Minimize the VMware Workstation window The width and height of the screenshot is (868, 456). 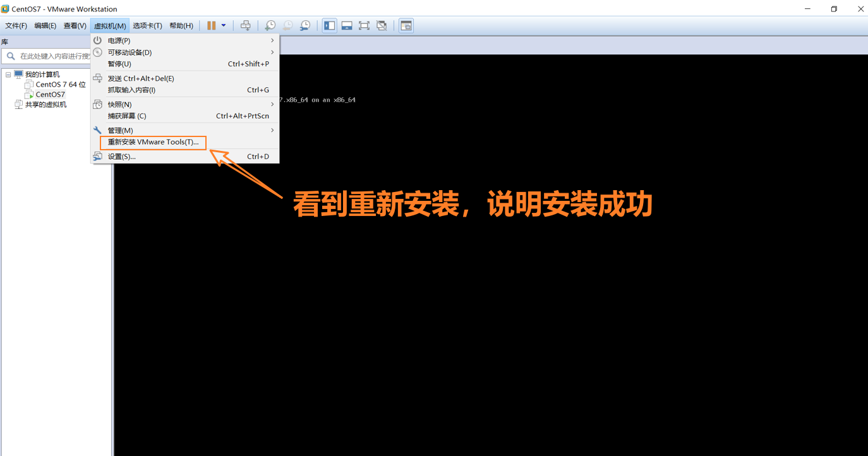coord(807,9)
